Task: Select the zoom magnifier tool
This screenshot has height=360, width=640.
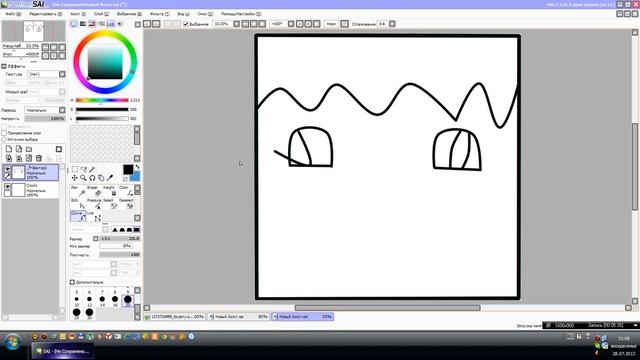Action: [83, 178]
